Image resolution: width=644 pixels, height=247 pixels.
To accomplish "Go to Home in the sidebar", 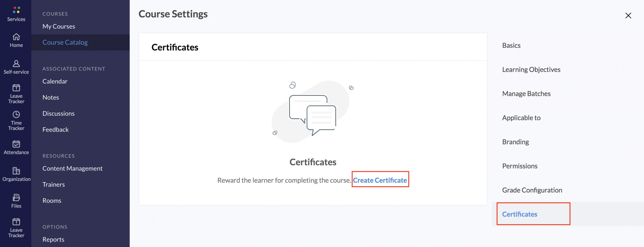I will [x=16, y=37].
